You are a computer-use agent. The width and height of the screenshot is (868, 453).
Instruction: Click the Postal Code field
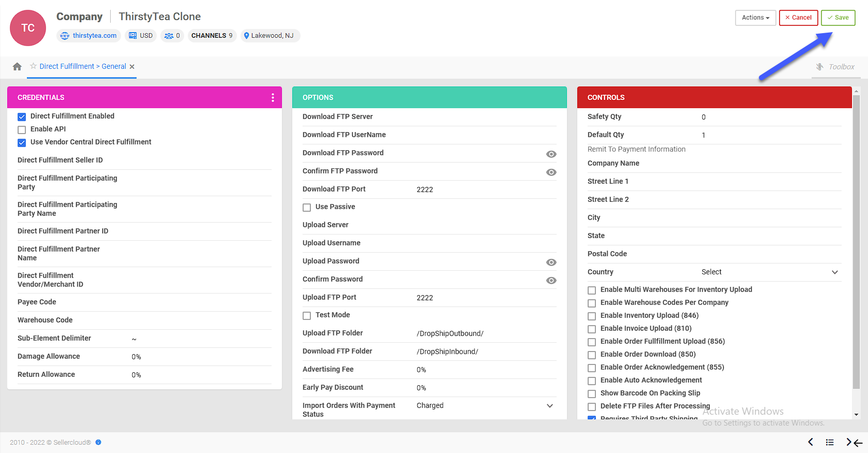[x=771, y=254]
